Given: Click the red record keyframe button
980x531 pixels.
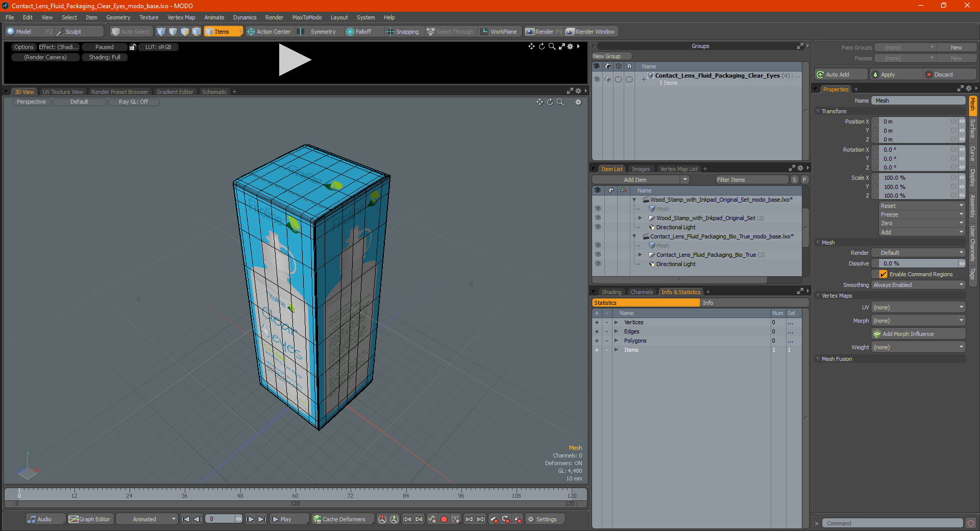Looking at the screenshot, I should (444, 519).
